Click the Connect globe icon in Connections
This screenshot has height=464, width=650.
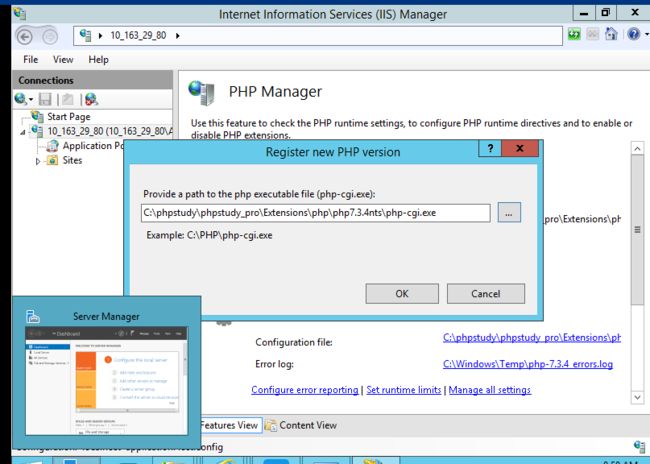20,99
